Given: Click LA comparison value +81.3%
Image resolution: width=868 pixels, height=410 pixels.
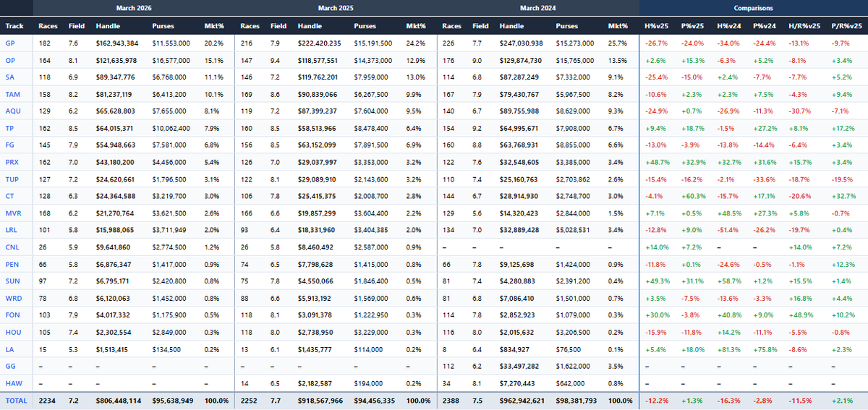Looking at the screenshot, I should tap(728, 348).
